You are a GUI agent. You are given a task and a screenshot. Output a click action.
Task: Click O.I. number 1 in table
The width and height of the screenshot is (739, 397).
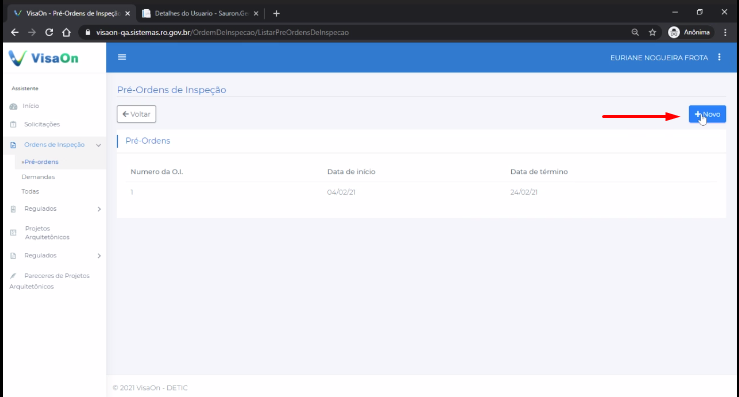coord(132,192)
